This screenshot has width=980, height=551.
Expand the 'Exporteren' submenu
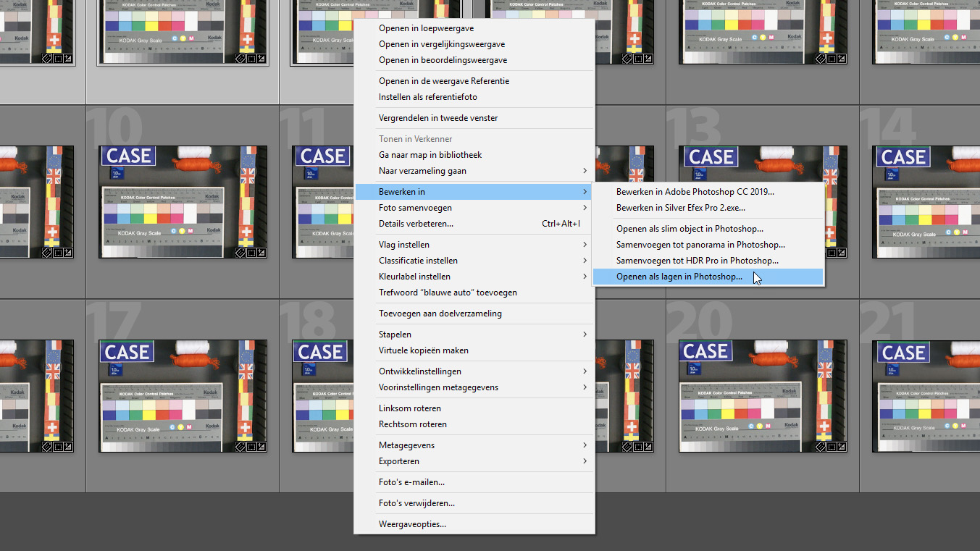click(474, 461)
